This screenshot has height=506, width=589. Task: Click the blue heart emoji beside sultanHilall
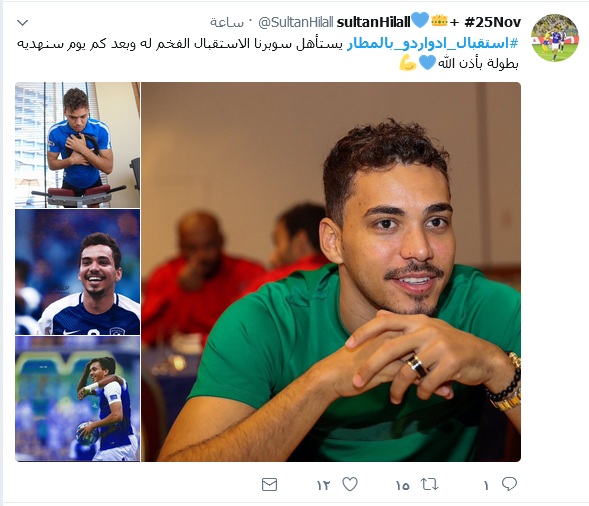(x=420, y=20)
